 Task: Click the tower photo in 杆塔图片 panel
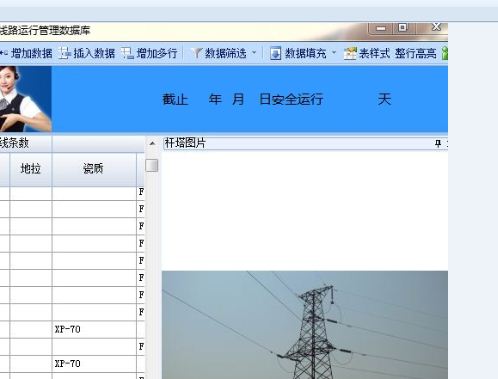305,325
